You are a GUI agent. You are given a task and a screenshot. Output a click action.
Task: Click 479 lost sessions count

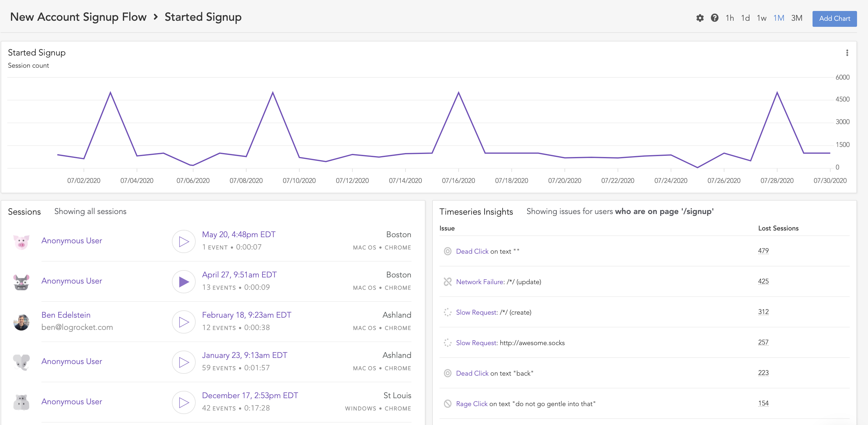coord(763,251)
